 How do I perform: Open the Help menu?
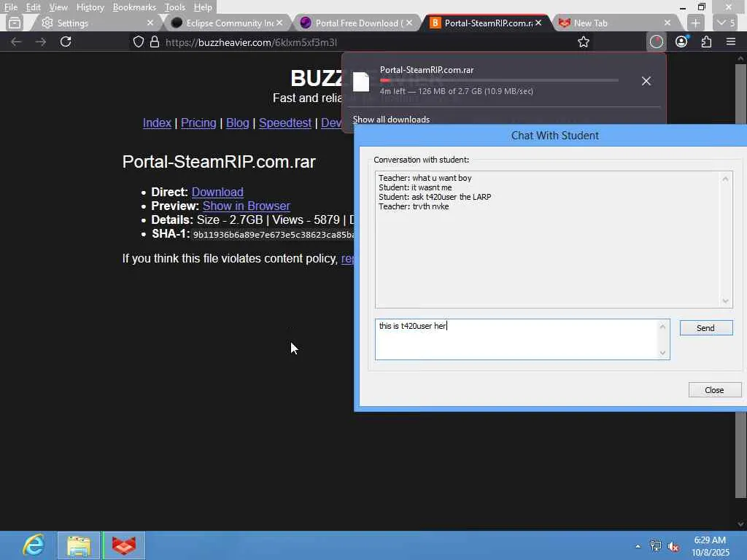(x=203, y=7)
